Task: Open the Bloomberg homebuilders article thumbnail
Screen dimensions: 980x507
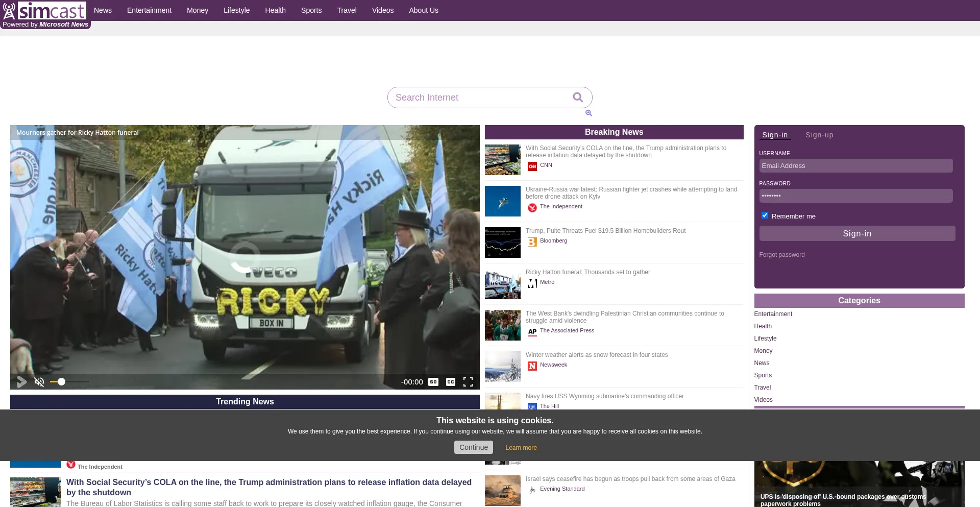Action: pos(503,243)
